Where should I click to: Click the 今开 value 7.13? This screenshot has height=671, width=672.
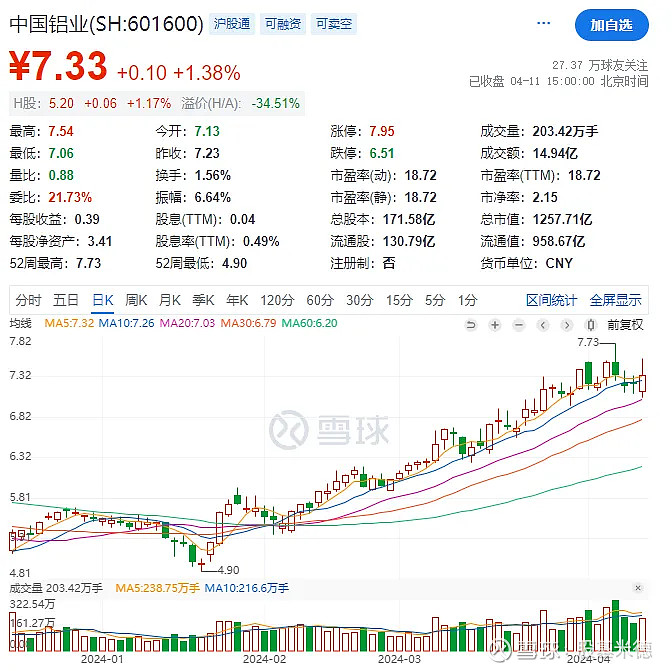point(207,131)
